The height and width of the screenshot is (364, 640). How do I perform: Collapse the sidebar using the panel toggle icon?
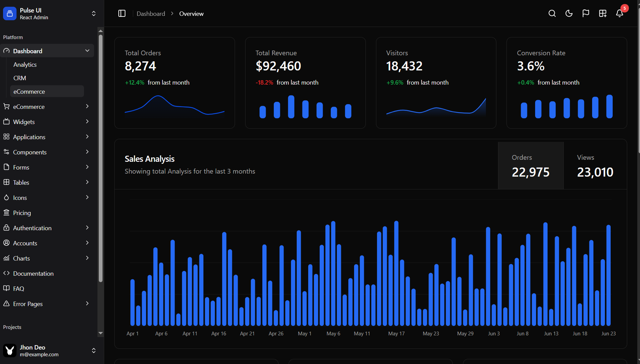(x=122, y=13)
